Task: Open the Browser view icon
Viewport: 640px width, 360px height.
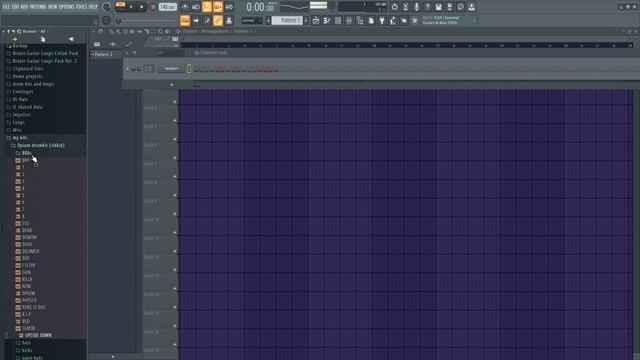Action: coord(360,20)
